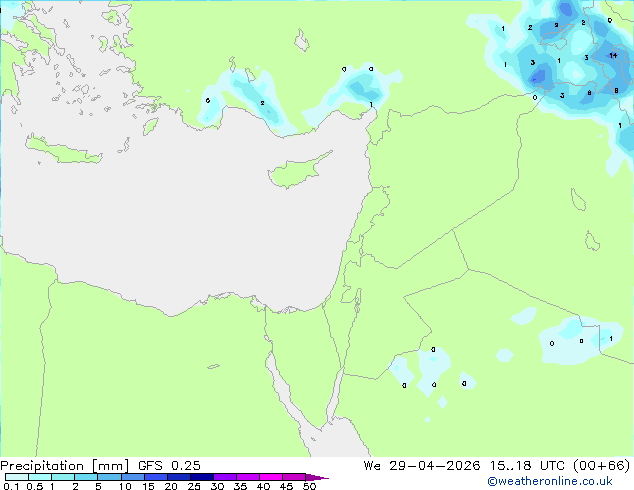Screen dimensions: 634x490
Task: Click the legend label '40'
Action: pos(264,486)
